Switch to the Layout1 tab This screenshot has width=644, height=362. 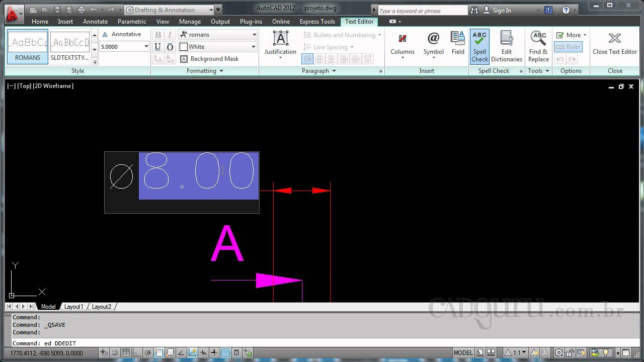(73, 307)
